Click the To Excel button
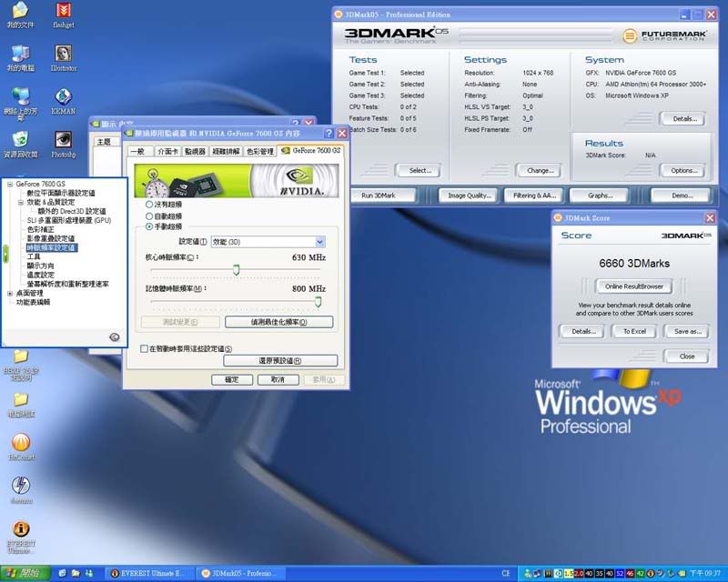 [634, 331]
